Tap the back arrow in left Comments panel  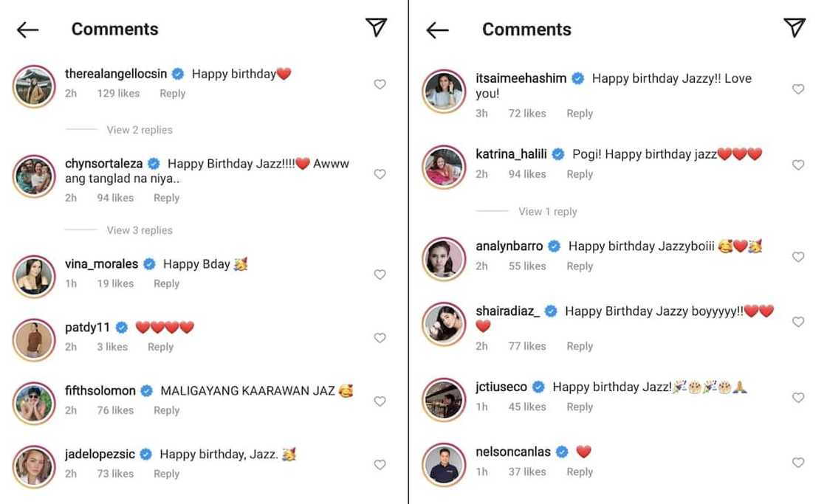pyautogui.click(x=27, y=30)
